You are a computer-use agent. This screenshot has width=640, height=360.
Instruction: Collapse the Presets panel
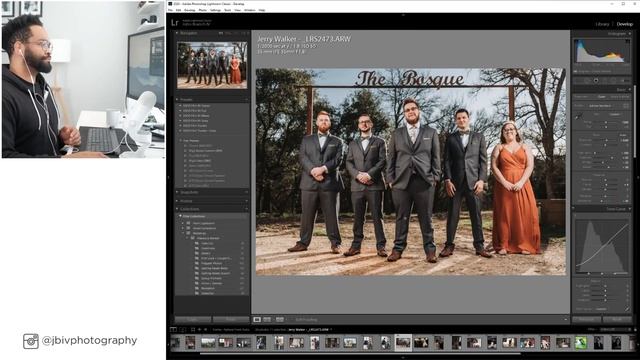point(177,99)
